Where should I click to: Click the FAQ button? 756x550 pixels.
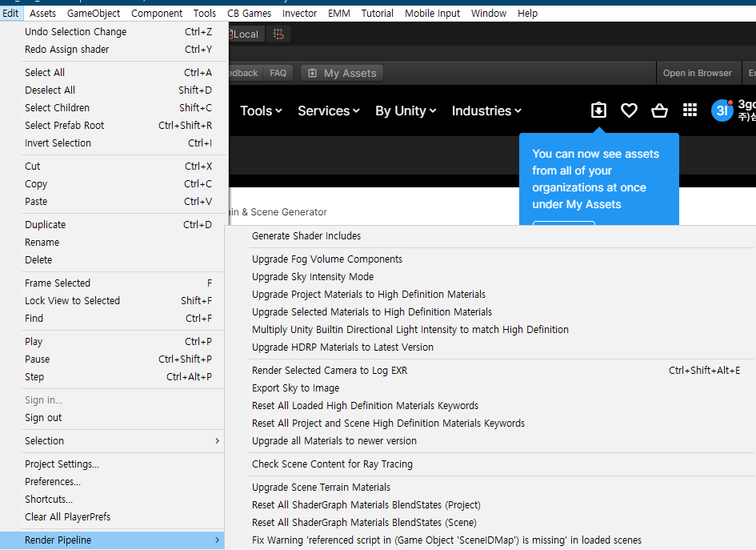(x=278, y=73)
